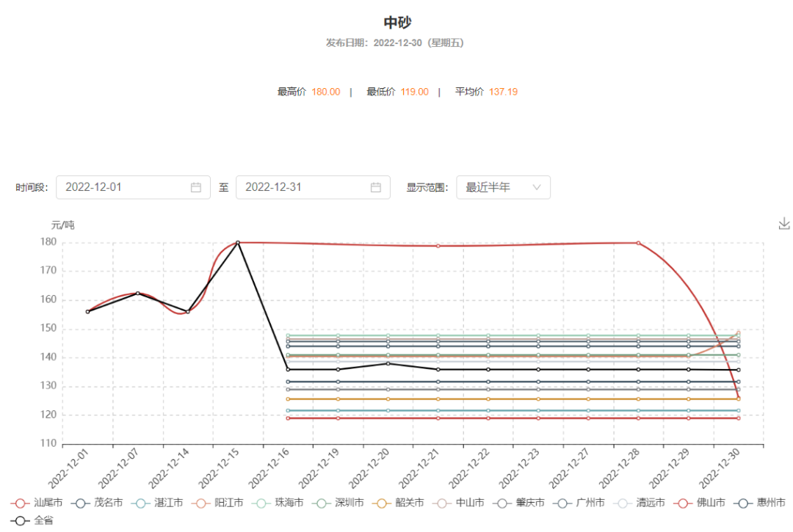
Task: Toggle the 全省 legend series
Action: pos(32,520)
